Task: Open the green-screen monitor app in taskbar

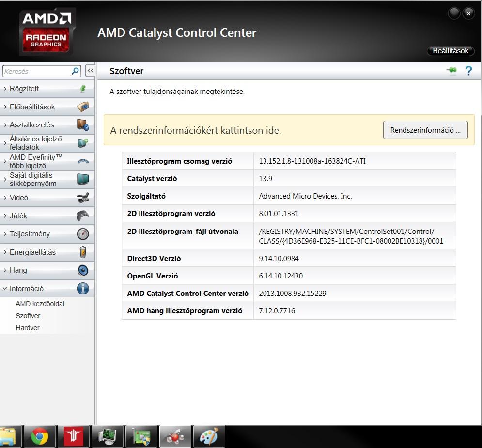Action: click(x=107, y=436)
